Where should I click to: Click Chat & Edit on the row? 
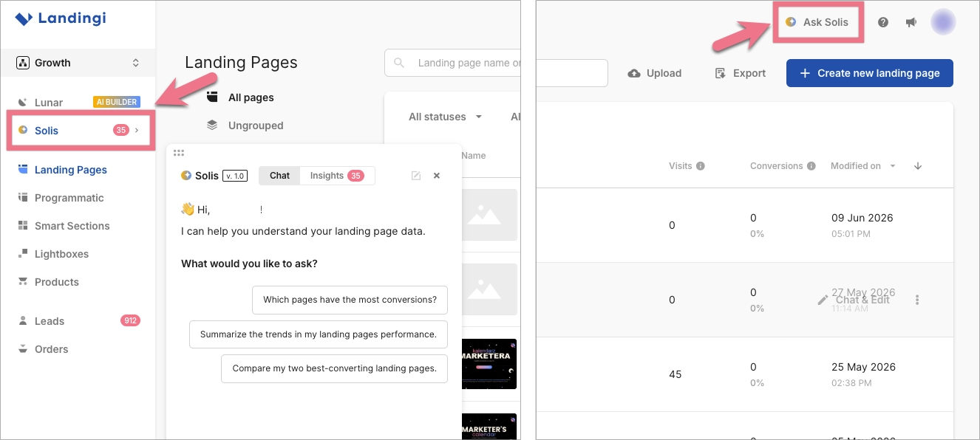(854, 300)
